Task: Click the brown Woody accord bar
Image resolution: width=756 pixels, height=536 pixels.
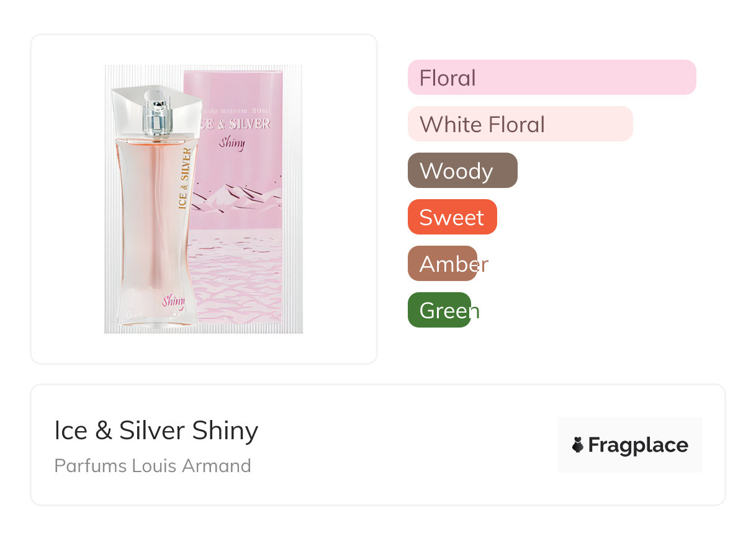Action: click(462, 171)
